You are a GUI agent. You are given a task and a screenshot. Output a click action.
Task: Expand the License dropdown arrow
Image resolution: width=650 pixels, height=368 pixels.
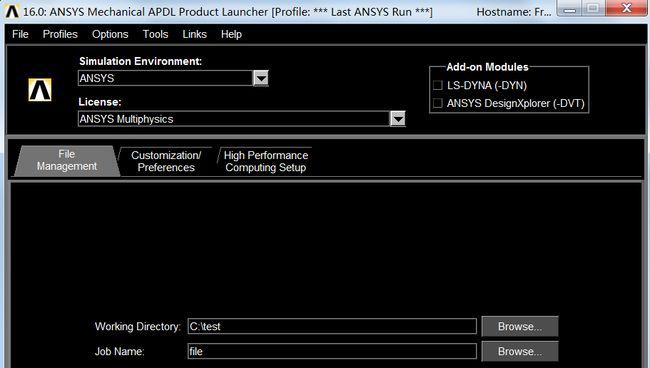(x=398, y=119)
